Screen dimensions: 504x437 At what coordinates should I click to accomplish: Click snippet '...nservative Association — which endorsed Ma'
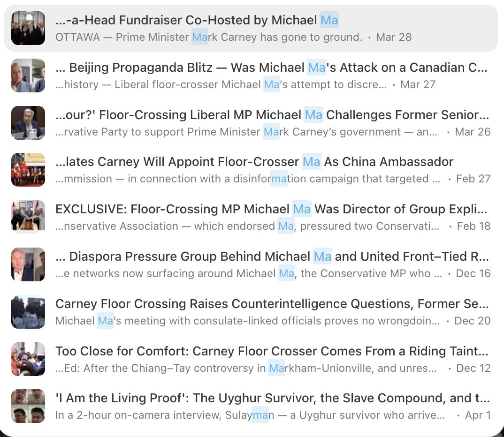tap(175, 226)
